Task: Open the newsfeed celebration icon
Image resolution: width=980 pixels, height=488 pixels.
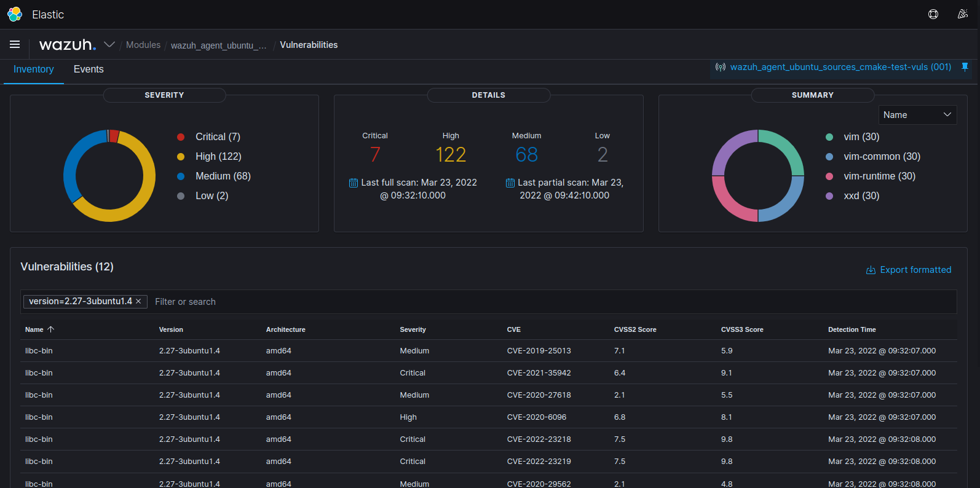Action: pyautogui.click(x=963, y=14)
